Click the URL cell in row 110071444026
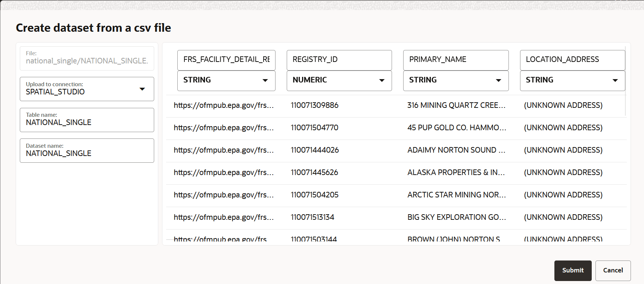The image size is (644, 284). (x=224, y=150)
